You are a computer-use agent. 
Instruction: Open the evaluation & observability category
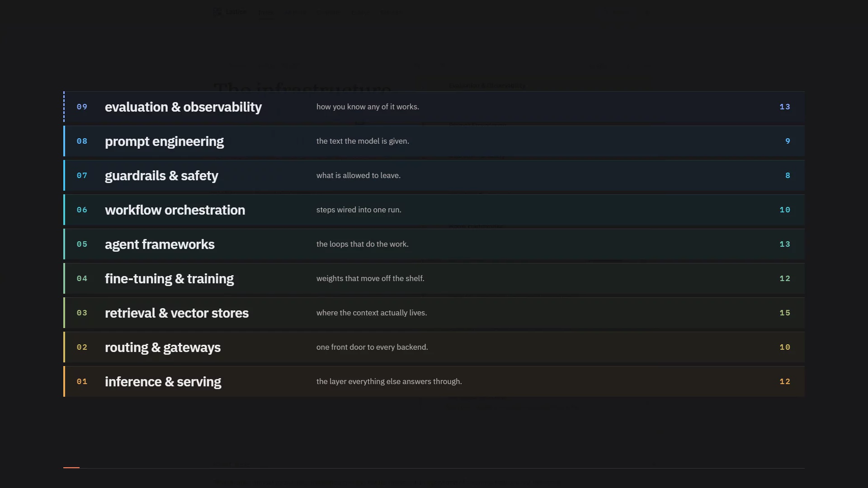[x=434, y=107]
